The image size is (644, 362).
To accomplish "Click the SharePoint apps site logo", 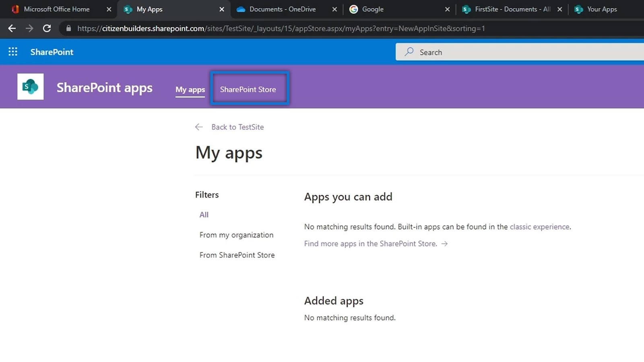I will click(31, 86).
